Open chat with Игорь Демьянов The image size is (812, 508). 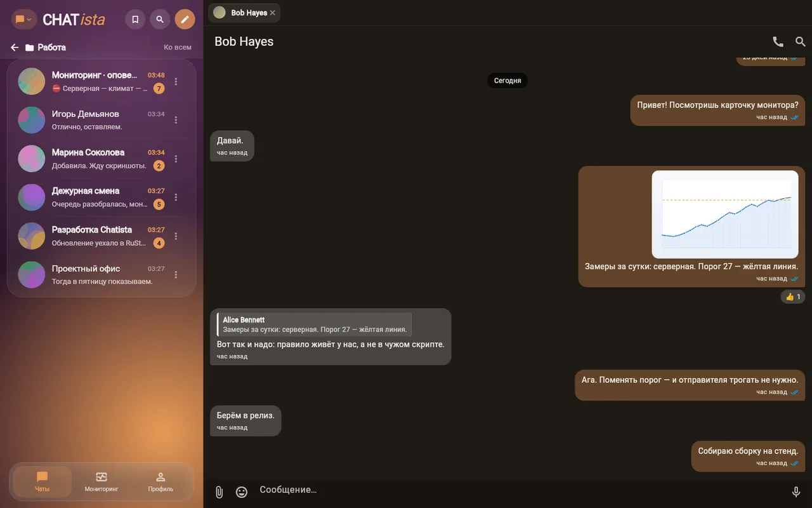(101, 120)
